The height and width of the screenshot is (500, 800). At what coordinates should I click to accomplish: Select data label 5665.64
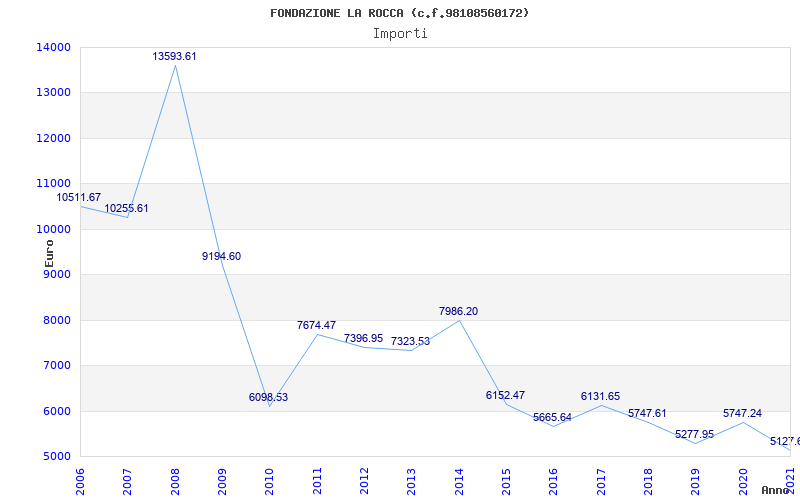click(553, 417)
